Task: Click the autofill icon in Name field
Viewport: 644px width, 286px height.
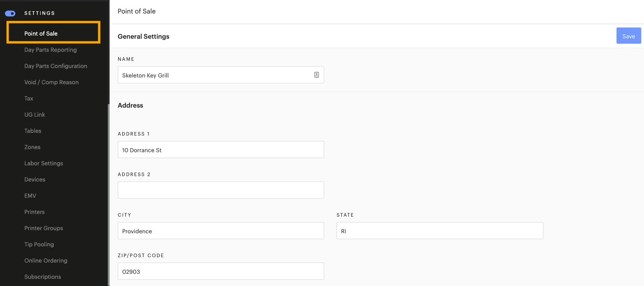Action: [317, 75]
